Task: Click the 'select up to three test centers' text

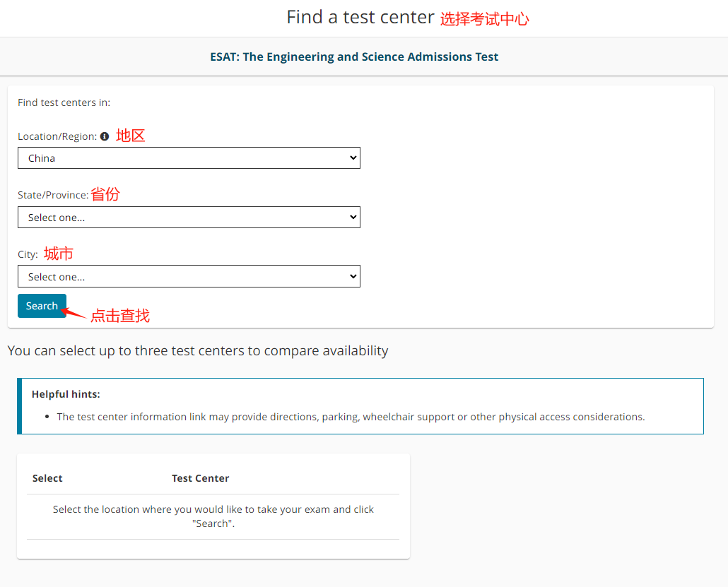Action: click(x=198, y=350)
